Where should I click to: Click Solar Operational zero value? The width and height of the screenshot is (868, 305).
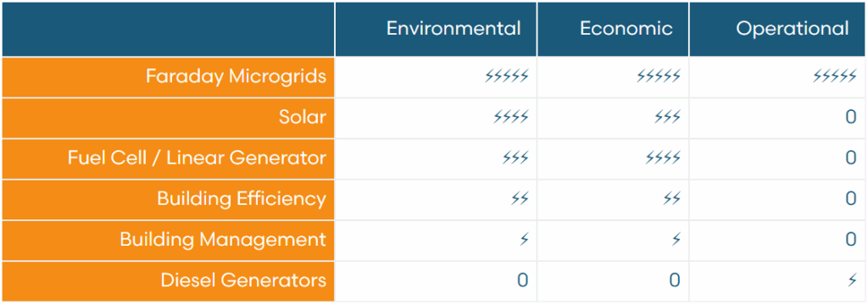(851, 118)
